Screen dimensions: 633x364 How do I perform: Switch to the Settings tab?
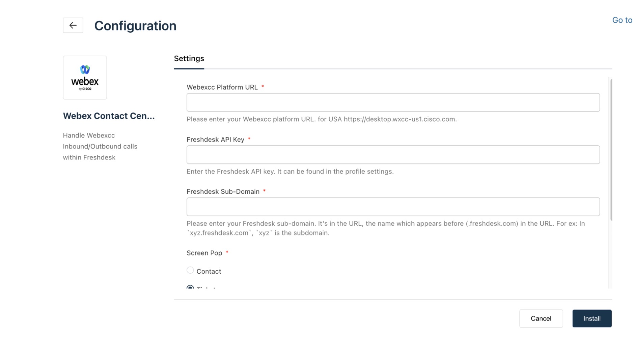click(x=189, y=59)
